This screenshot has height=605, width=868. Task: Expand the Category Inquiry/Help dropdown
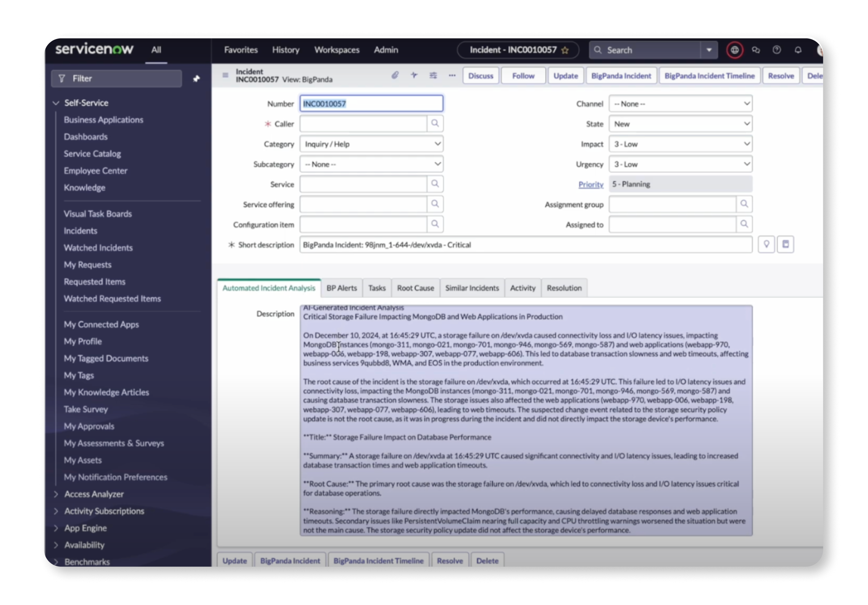pos(437,144)
